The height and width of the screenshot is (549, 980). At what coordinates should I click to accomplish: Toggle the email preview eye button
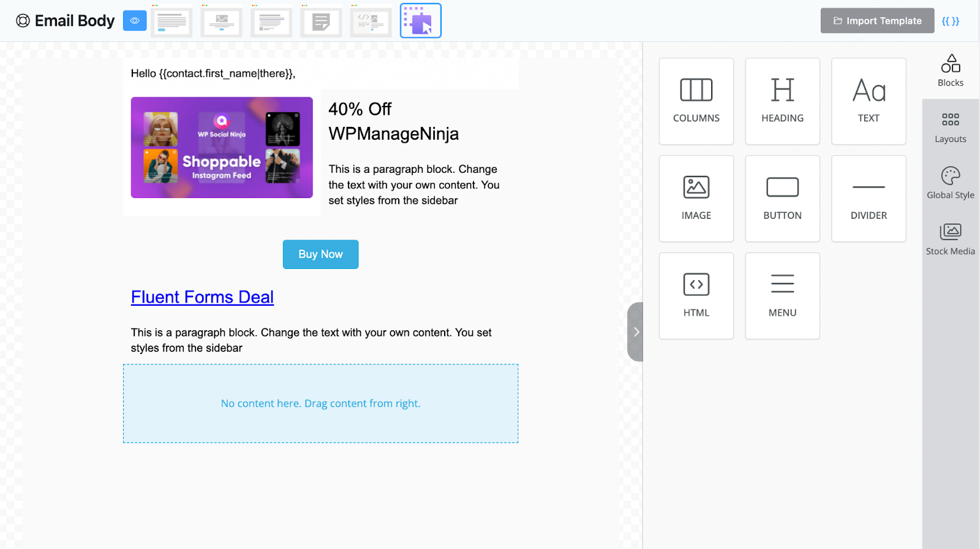(135, 21)
